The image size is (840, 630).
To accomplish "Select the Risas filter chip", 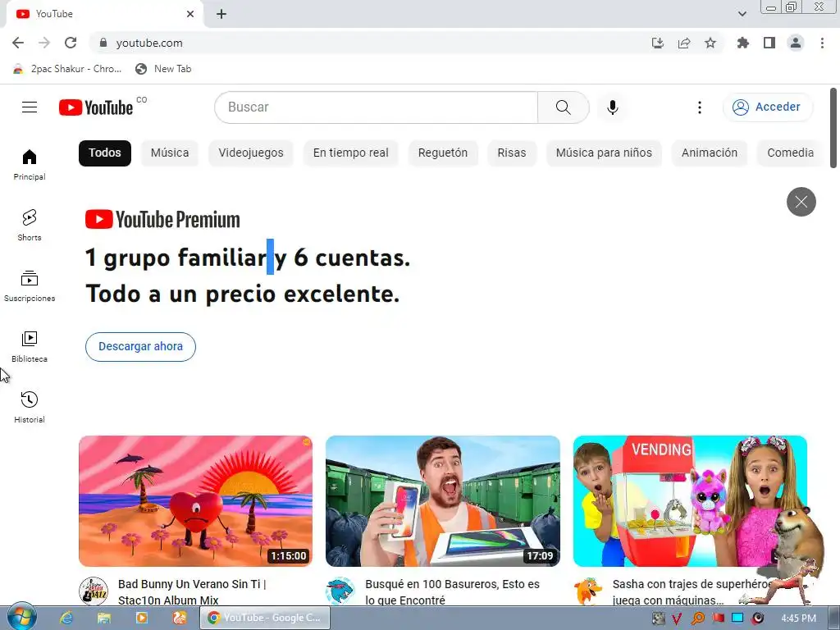I will [512, 153].
